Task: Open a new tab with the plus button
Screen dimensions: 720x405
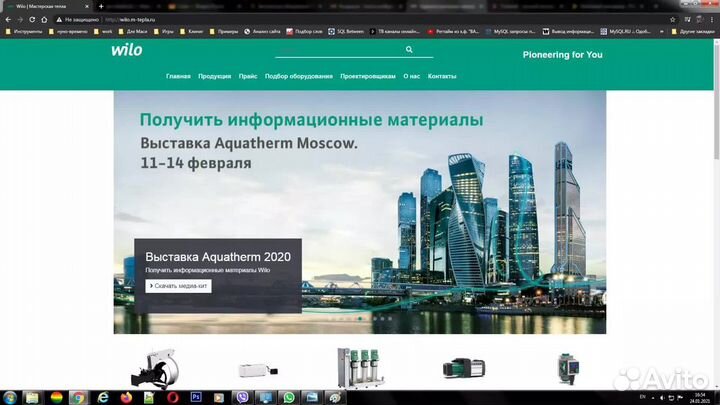Action: click(101, 6)
